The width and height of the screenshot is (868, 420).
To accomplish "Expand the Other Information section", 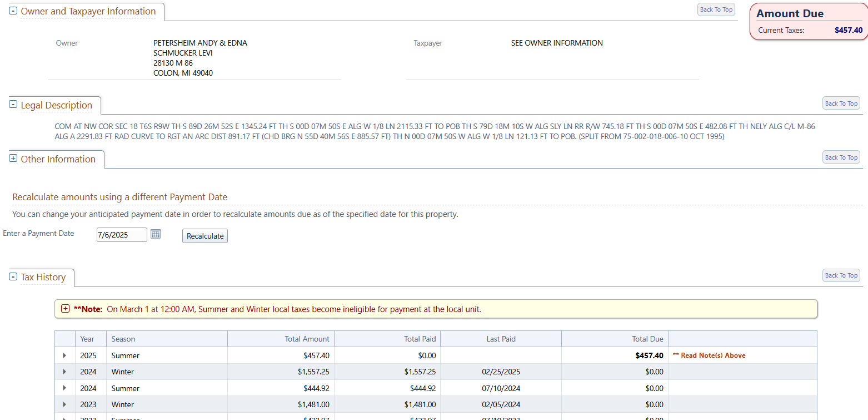I will [13, 159].
